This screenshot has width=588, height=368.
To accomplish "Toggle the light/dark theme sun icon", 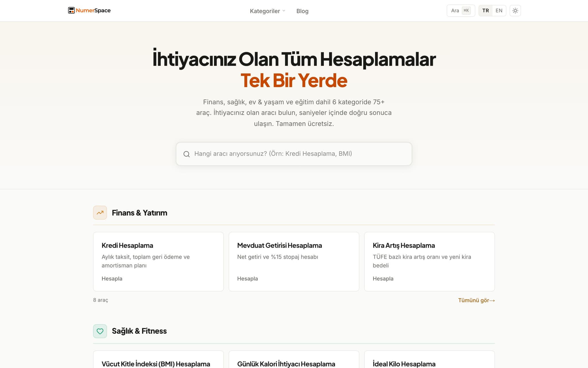I will tap(515, 11).
